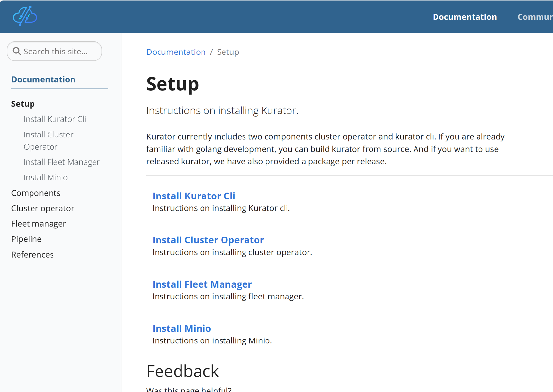Open the Install Kurator Cli heading link
553x392 pixels.
pyautogui.click(x=194, y=196)
